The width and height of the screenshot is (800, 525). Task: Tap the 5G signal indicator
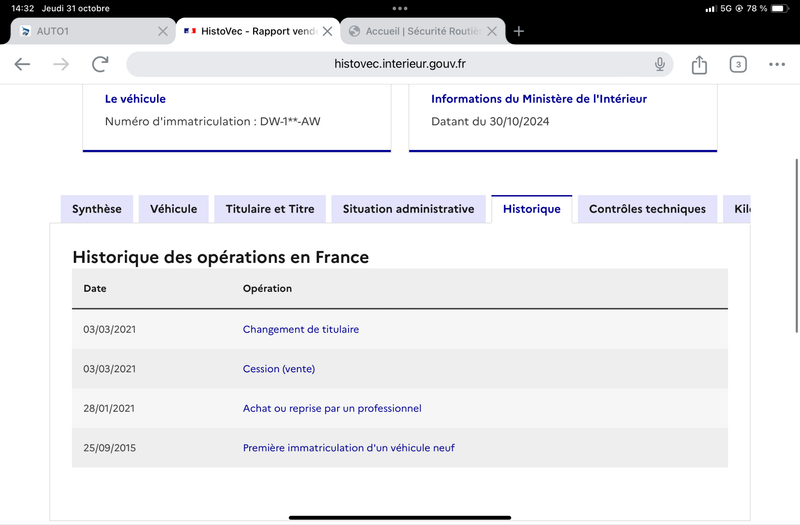coord(726,8)
